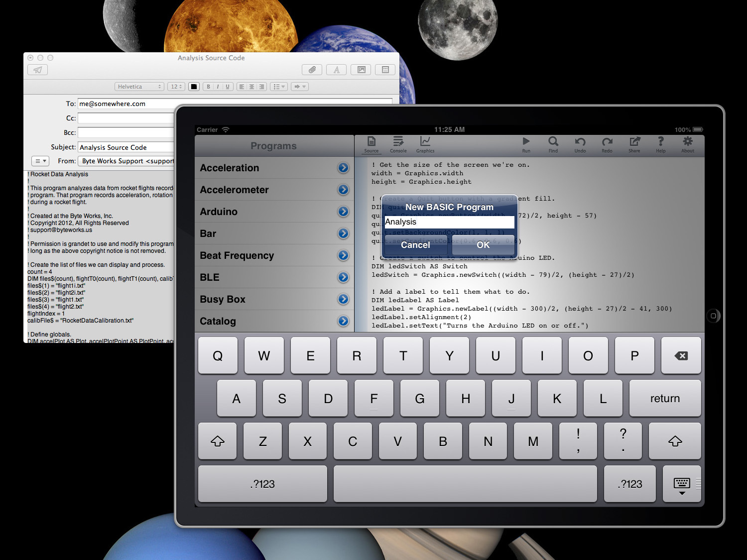Open the header fields options dropdown
The width and height of the screenshot is (747, 560).
(x=40, y=161)
